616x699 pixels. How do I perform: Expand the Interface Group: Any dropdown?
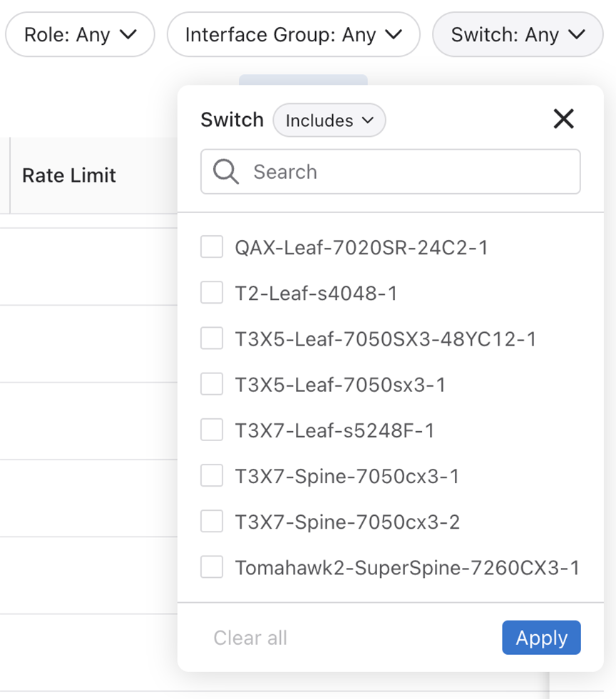click(x=293, y=34)
